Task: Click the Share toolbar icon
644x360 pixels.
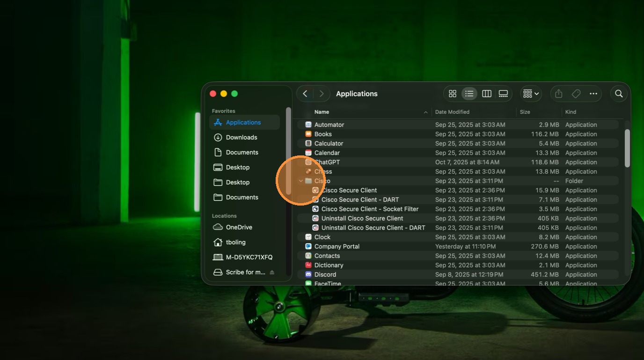Action: [559, 94]
